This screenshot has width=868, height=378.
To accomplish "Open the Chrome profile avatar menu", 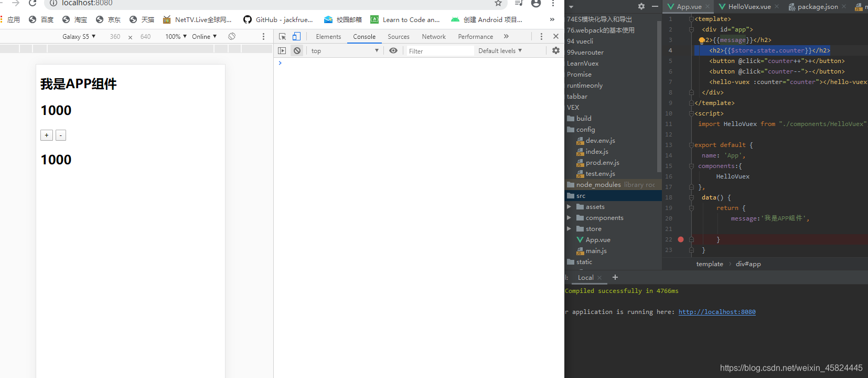I will (x=536, y=3).
